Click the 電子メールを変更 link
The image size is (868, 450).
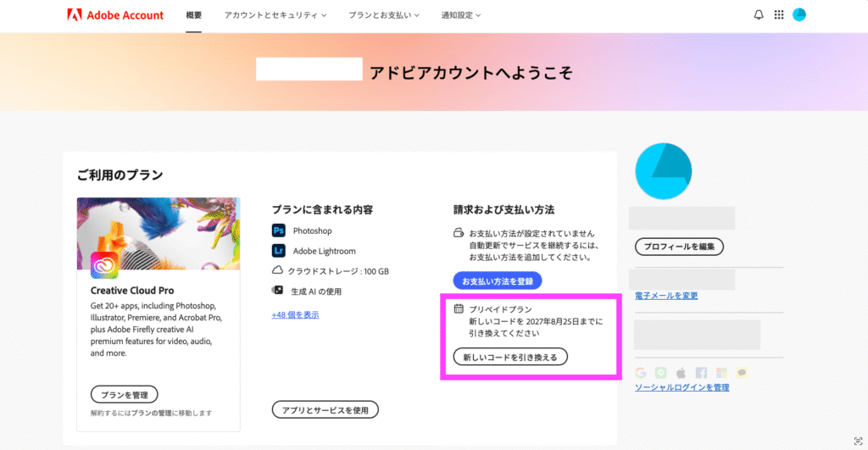[666, 296]
